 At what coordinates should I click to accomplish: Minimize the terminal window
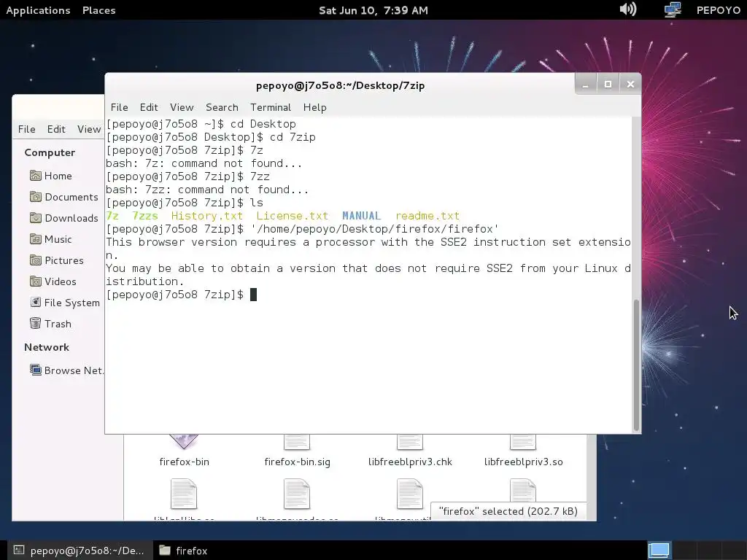coord(586,85)
